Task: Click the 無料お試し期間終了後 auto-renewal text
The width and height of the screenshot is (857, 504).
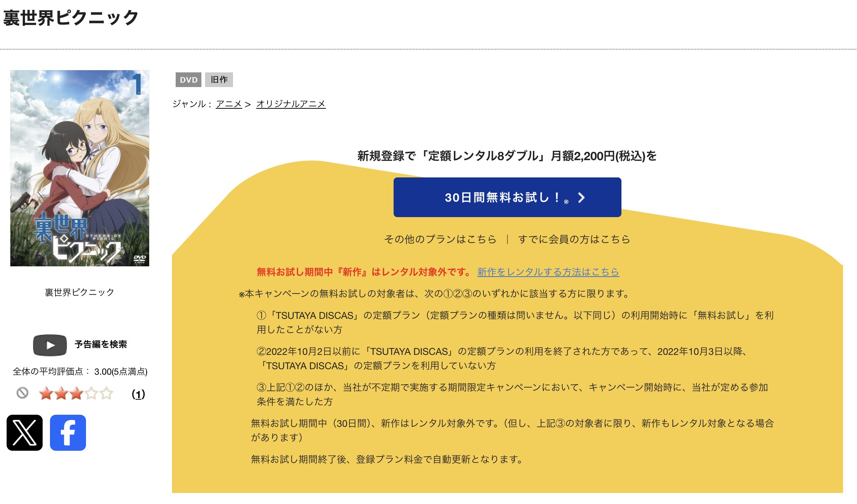Action: click(x=387, y=460)
